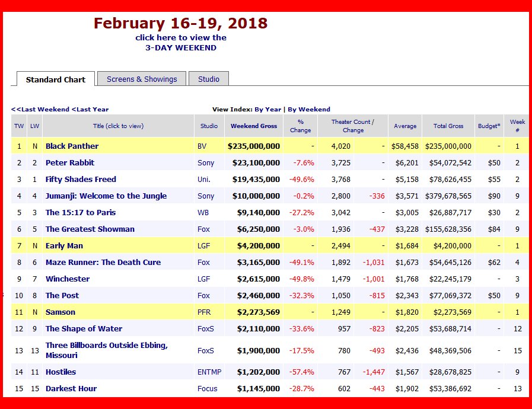Click Fox studio in The Post row
The image size is (532, 409).
(x=203, y=296)
